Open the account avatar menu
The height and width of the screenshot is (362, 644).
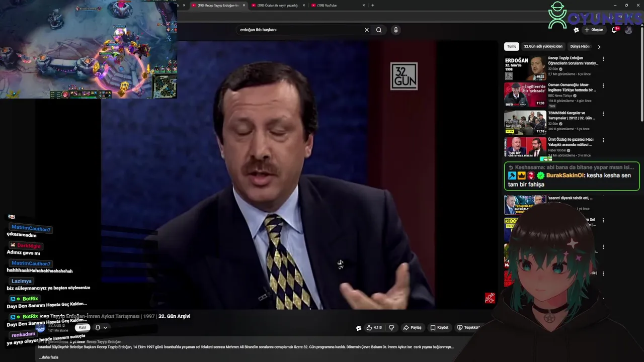click(x=628, y=30)
